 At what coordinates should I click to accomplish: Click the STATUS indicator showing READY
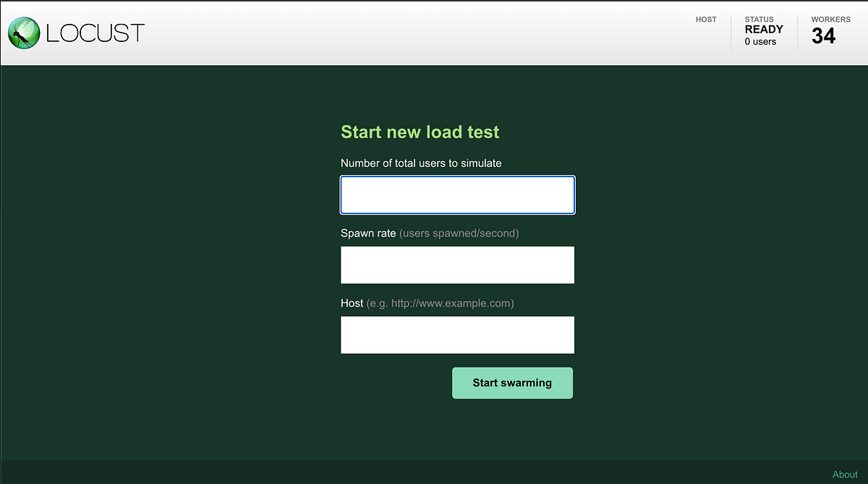(764, 30)
